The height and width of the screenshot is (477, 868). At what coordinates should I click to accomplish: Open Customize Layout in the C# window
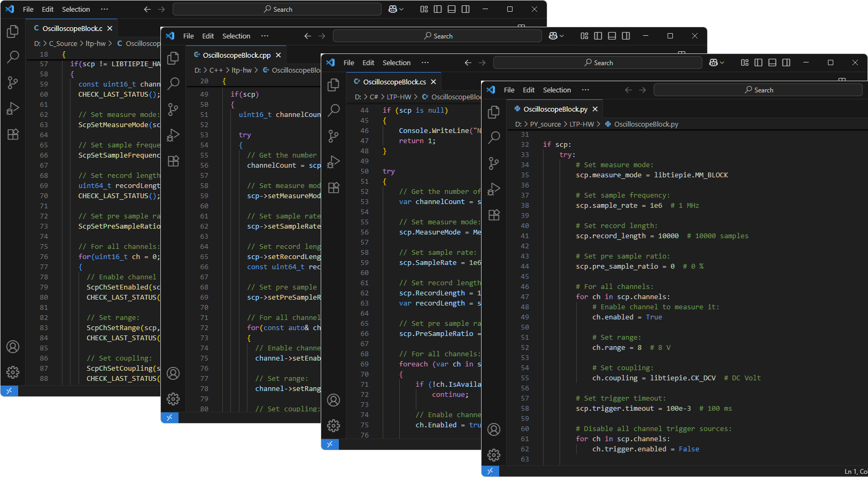(x=745, y=63)
